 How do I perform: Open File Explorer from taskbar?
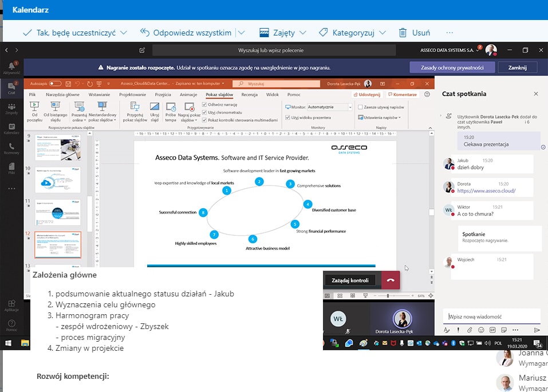(25, 343)
